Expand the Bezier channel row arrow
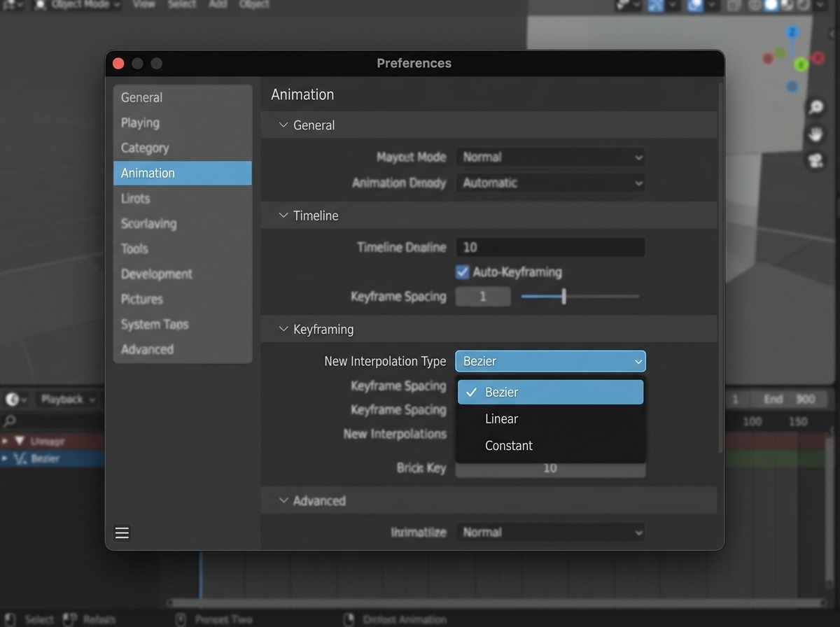Screen dimensions: 840x627 5,458
